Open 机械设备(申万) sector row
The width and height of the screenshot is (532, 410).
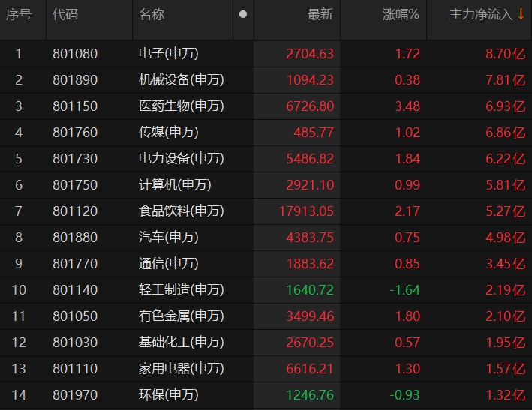point(182,80)
